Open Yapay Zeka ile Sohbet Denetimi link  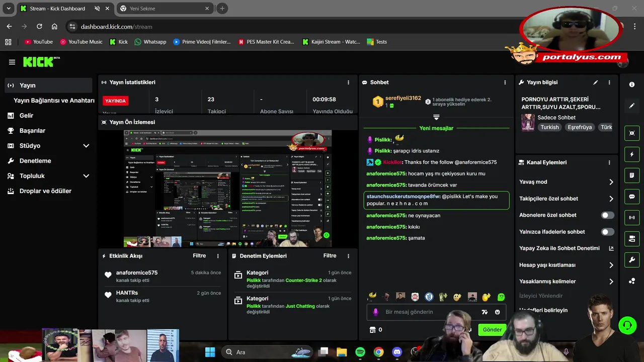(x=566, y=248)
